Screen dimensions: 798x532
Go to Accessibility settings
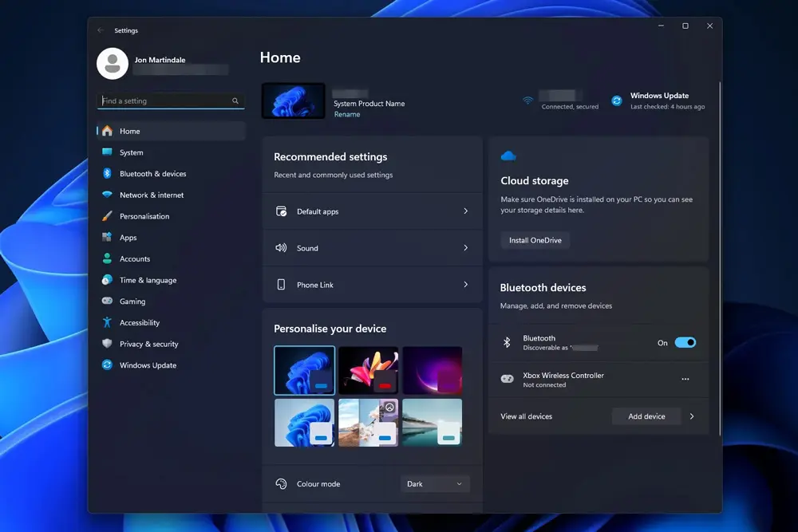(x=171, y=322)
